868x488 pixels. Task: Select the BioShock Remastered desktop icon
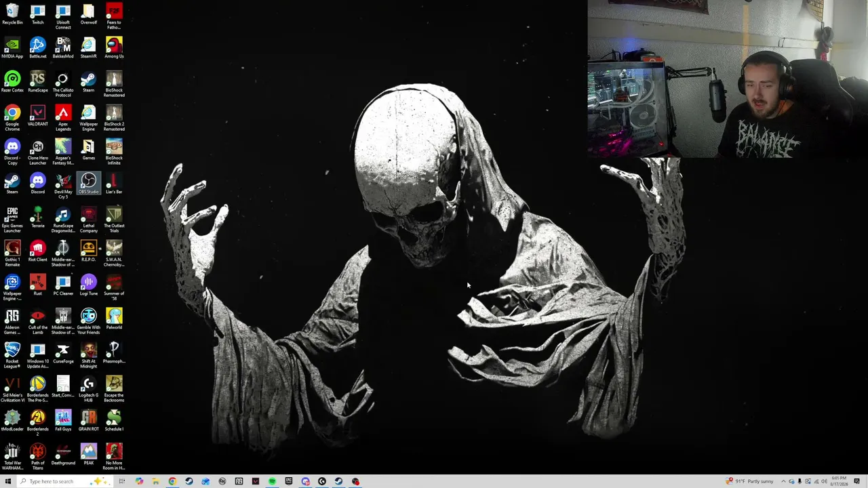point(114,85)
